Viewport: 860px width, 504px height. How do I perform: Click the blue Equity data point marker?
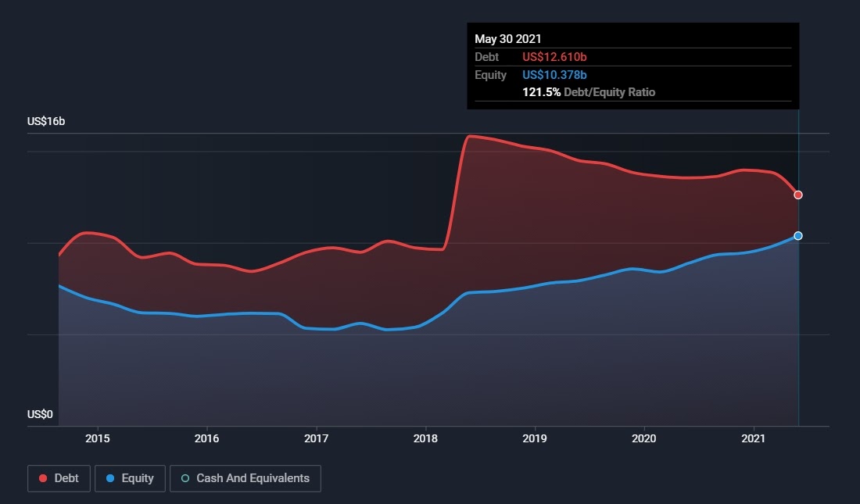pyautogui.click(x=798, y=236)
